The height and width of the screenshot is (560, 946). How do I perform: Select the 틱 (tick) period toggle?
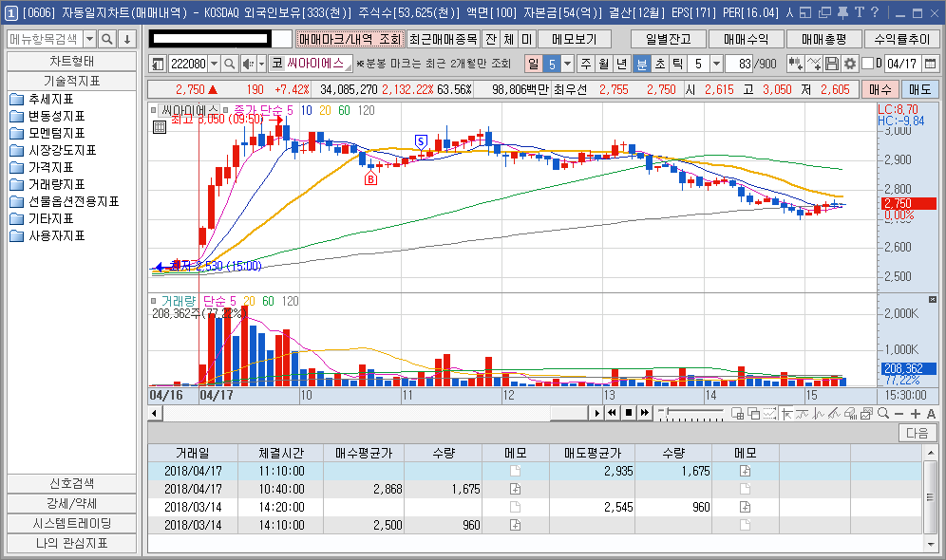tap(677, 64)
